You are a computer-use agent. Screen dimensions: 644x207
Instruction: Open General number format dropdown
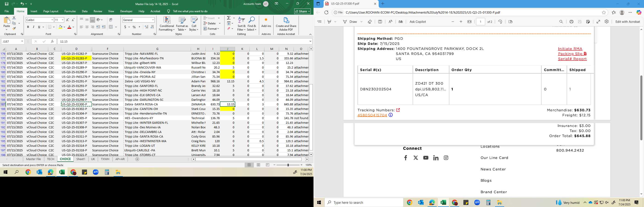(153, 20)
